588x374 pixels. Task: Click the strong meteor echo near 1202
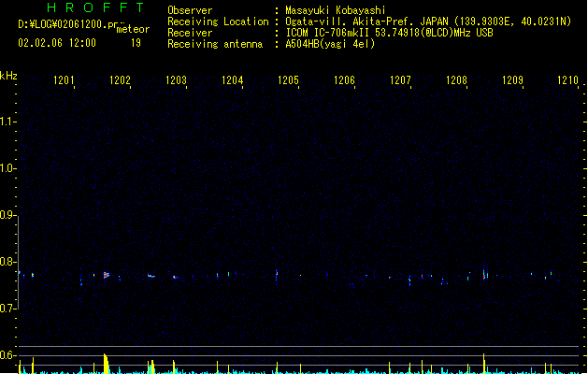pos(107,275)
